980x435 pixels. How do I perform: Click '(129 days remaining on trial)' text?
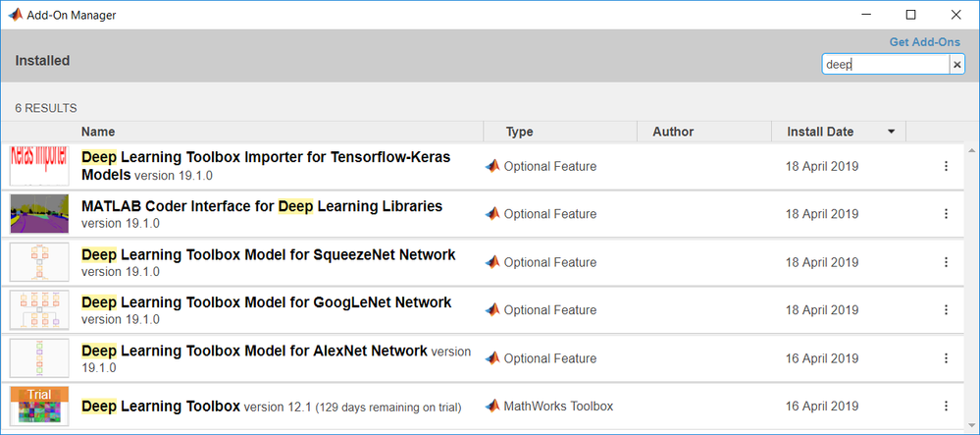(388, 408)
